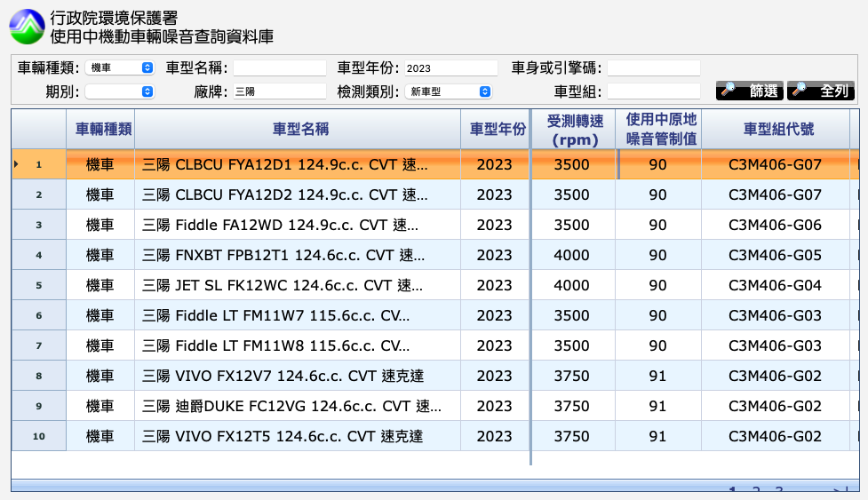Click the 廠牌 field containing 三陽

pyautogui.click(x=280, y=91)
